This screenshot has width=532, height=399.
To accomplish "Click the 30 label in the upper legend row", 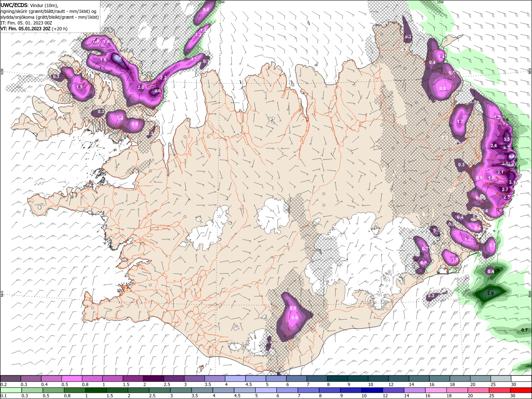I will coord(513,385).
